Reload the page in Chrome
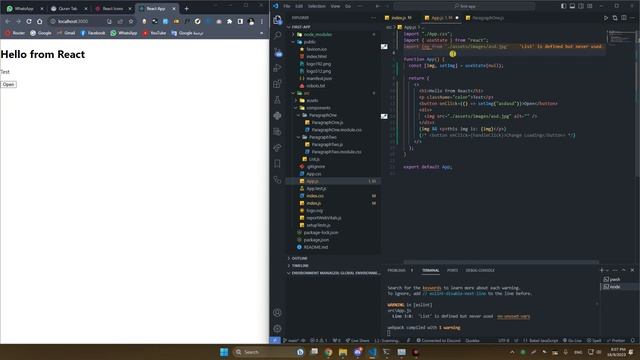 [29, 21]
